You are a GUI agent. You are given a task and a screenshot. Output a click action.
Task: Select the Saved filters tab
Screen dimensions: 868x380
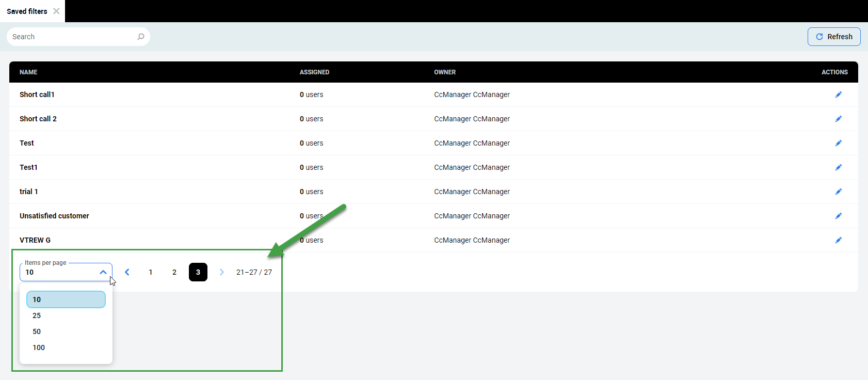pos(27,11)
